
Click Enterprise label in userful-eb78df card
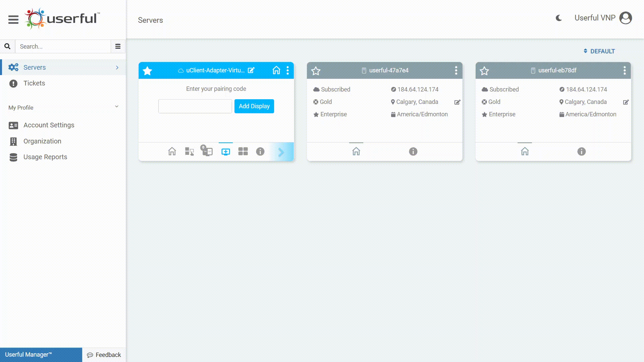(x=502, y=114)
